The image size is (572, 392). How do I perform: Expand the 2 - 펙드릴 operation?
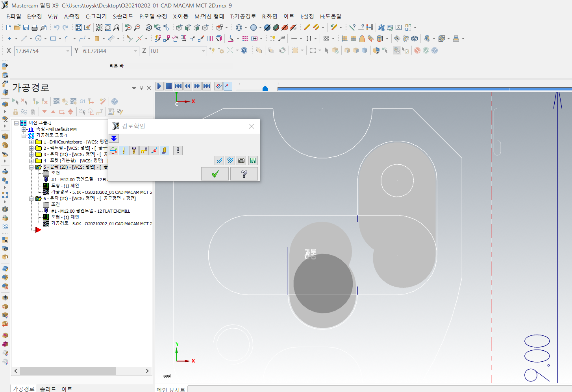tap(31, 148)
